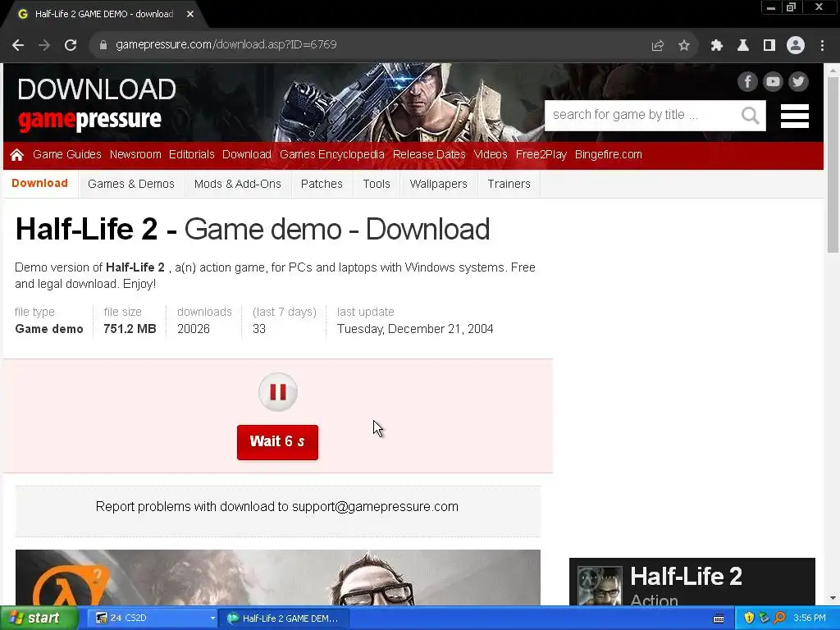
Task: Open Game Guides in red navbar
Action: 67,154
